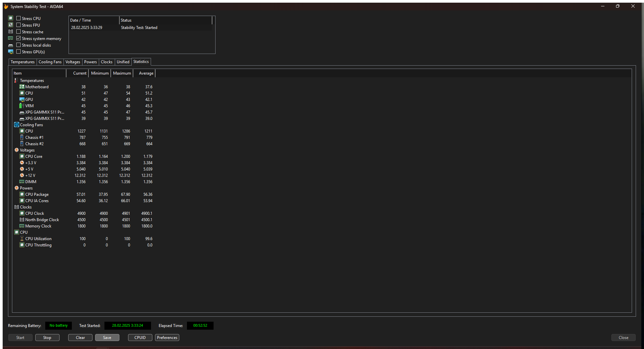The height and width of the screenshot is (349, 644).
Task: Click the CPU Package power icon
Action: (x=22, y=194)
